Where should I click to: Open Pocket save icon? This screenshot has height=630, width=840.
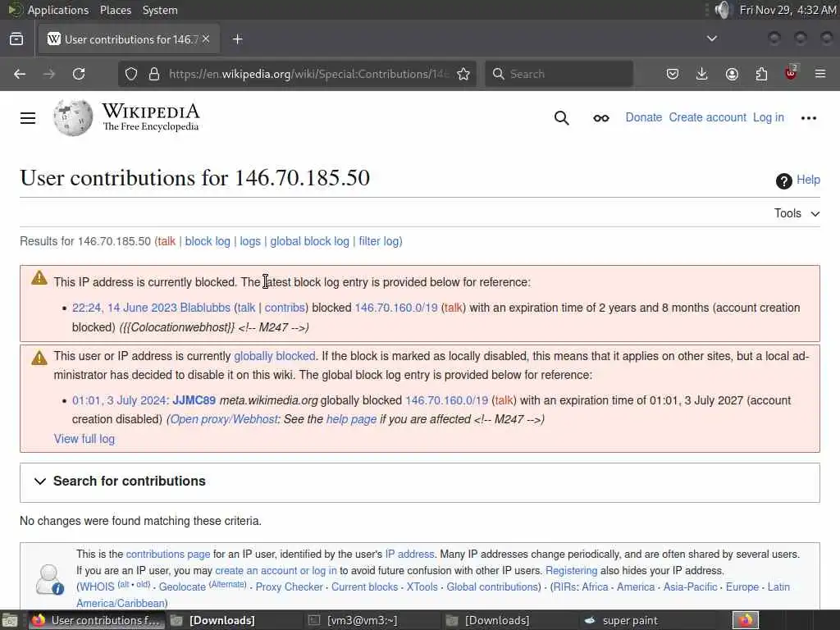pyautogui.click(x=673, y=74)
